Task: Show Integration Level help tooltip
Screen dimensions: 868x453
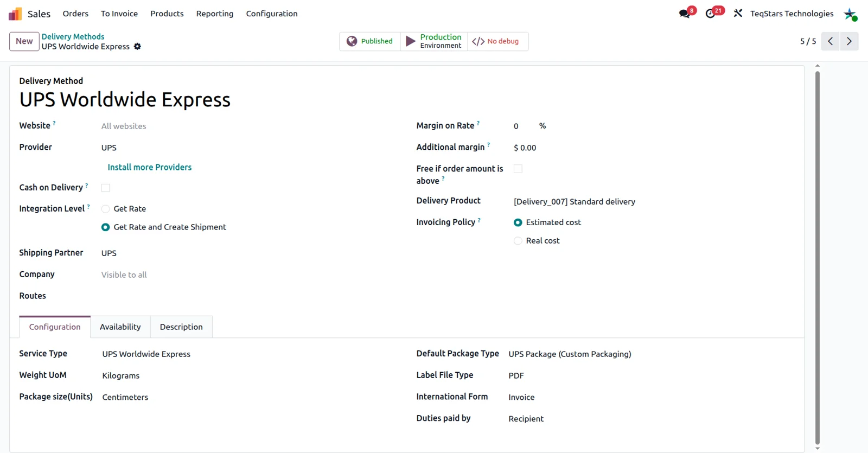Action: pyautogui.click(x=88, y=206)
